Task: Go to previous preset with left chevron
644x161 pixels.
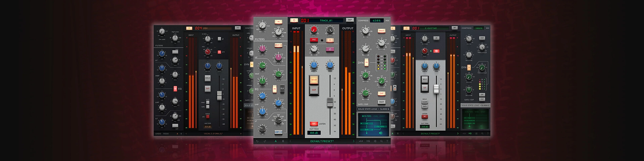Action: coord(290,141)
